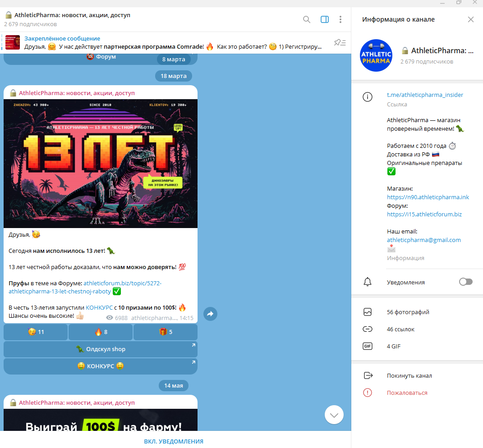Show pinned messages list icon
The height and width of the screenshot is (448, 483).
(340, 43)
